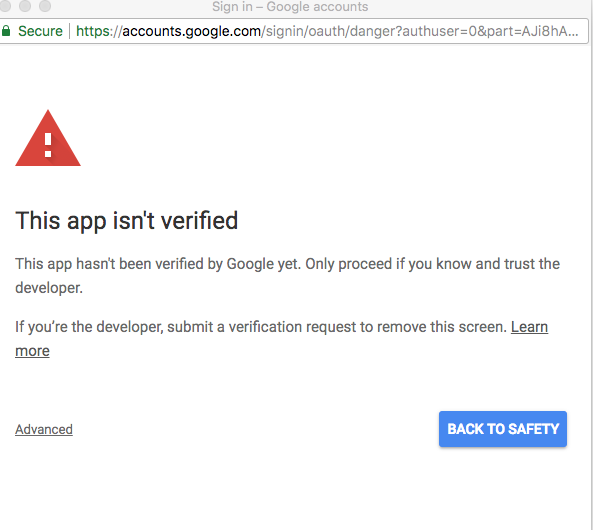The width and height of the screenshot is (593, 530).
Task: Click the green Secure label
Action: point(40,31)
